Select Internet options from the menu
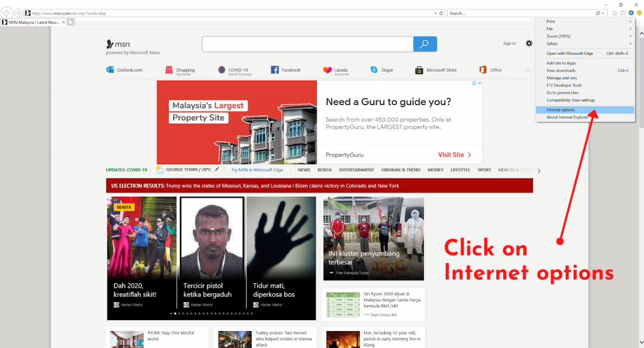 561,110
